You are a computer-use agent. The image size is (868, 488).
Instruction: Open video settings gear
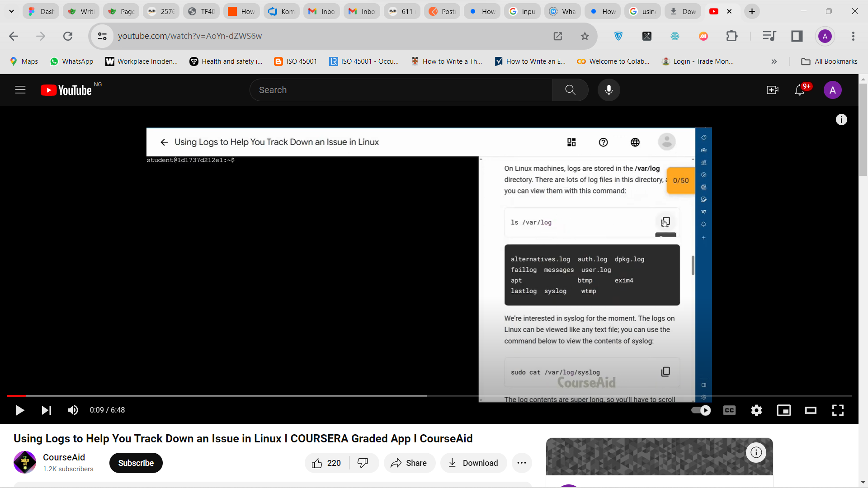[756, 410]
